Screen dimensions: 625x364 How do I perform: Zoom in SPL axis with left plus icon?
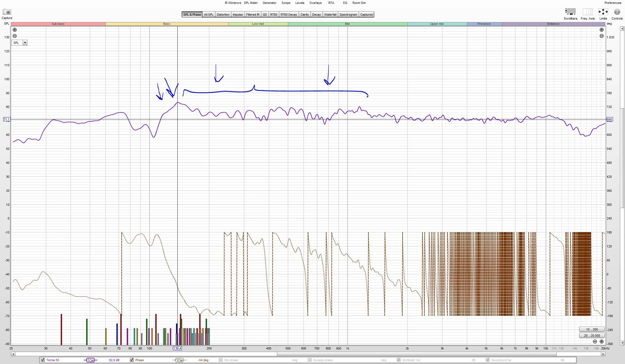click(15, 30)
